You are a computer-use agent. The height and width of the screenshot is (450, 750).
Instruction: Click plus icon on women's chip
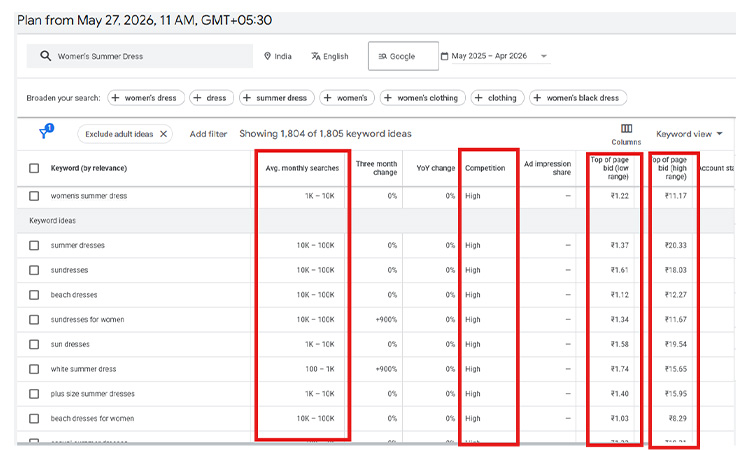click(x=328, y=98)
